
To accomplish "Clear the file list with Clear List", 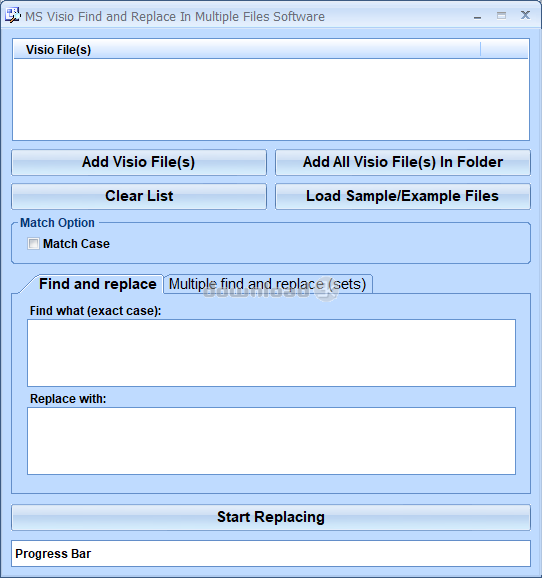I will click(x=139, y=196).
